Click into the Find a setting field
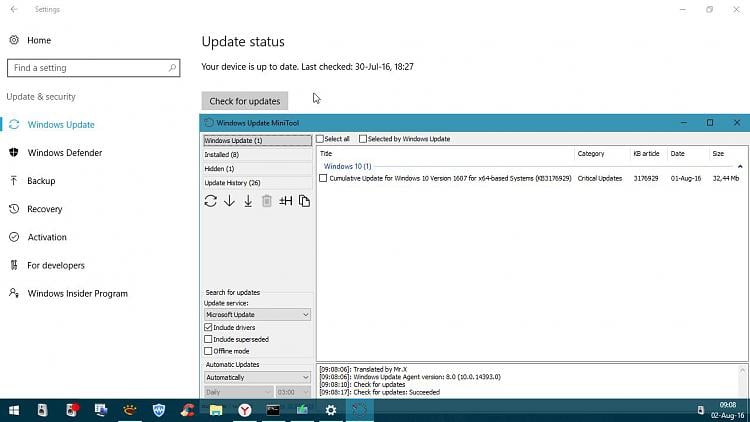The width and height of the screenshot is (750, 422). tap(93, 68)
